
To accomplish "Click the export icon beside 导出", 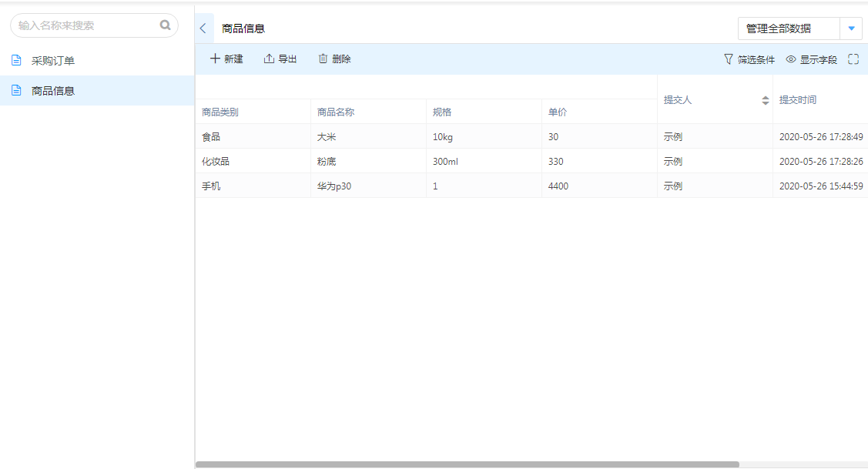I will [269, 59].
